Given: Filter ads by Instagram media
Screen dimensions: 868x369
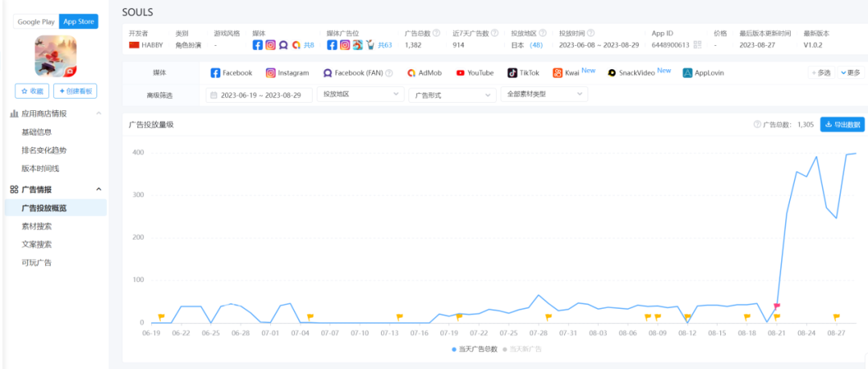Looking at the screenshot, I should (x=288, y=73).
